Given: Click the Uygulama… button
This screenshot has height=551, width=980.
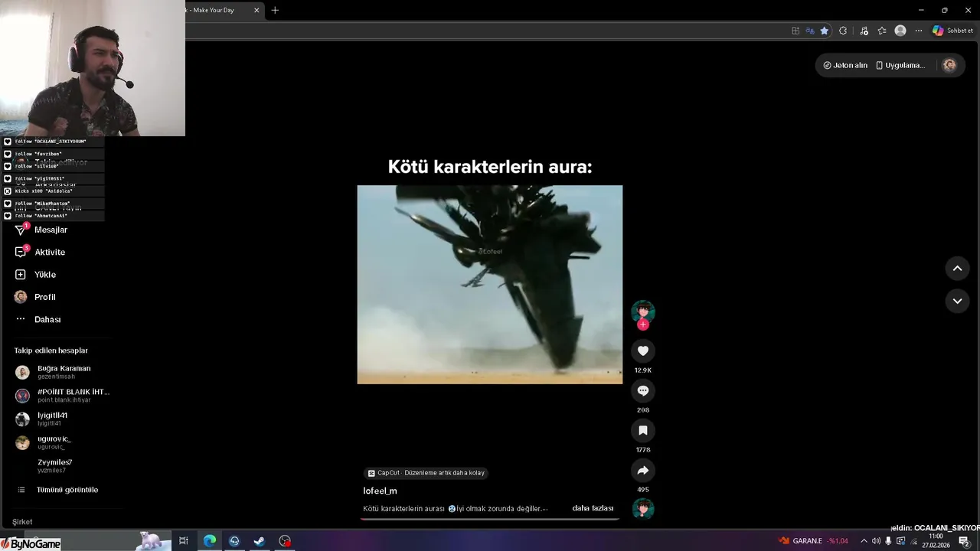Looking at the screenshot, I should (x=900, y=65).
